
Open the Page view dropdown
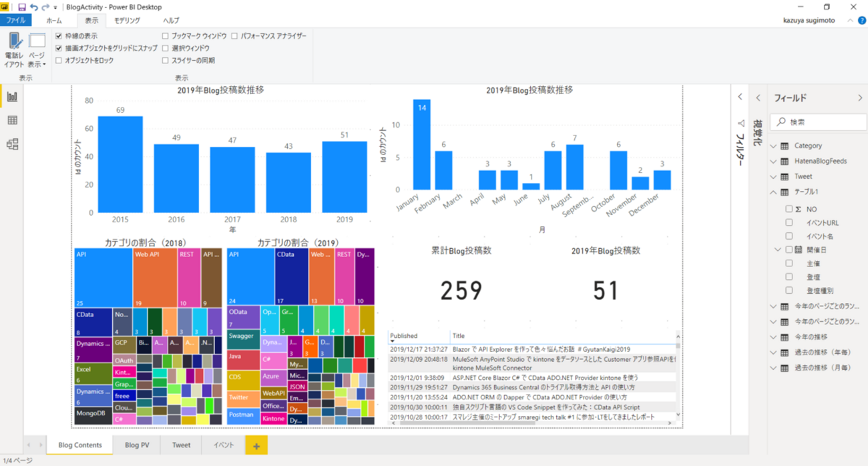coord(37,50)
